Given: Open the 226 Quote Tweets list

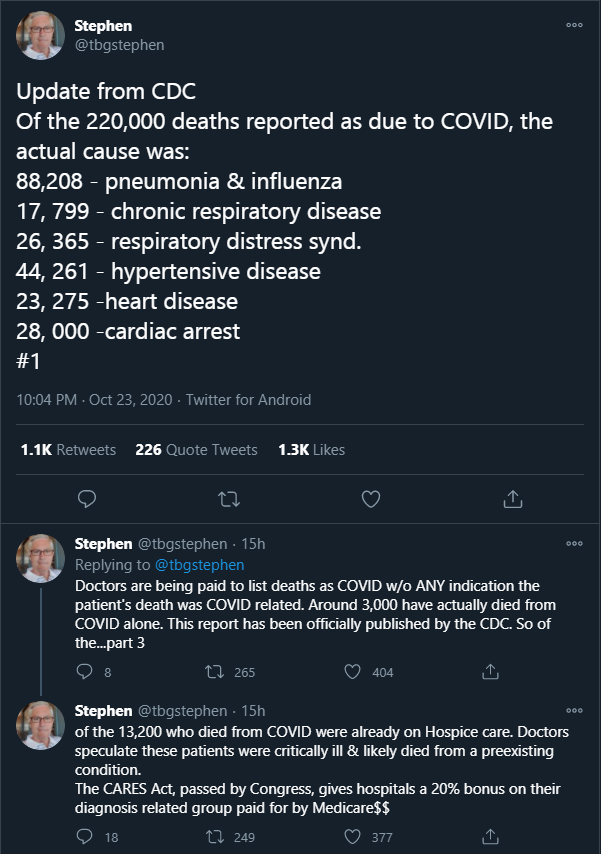Looking at the screenshot, I should point(196,450).
